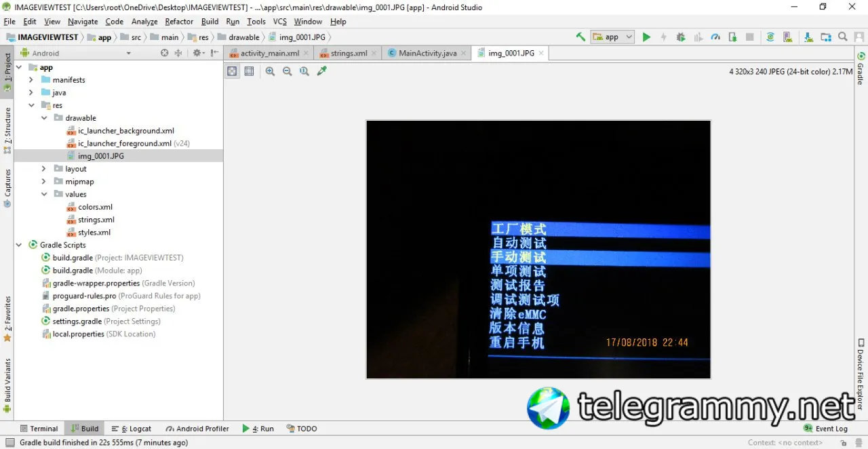Click the green Run app button
This screenshot has width=868, height=449.
(x=646, y=37)
